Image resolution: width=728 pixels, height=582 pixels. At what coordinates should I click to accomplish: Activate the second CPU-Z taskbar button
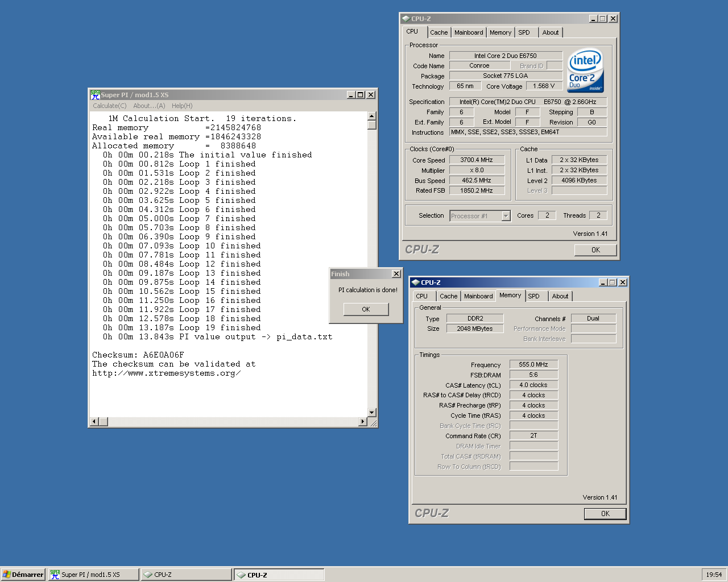279,575
